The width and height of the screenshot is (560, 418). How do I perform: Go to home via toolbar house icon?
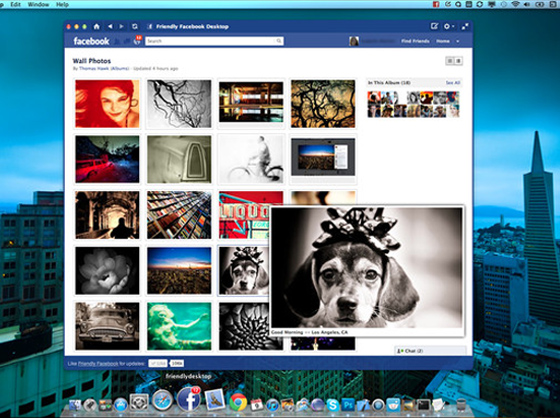coord(96,26)
